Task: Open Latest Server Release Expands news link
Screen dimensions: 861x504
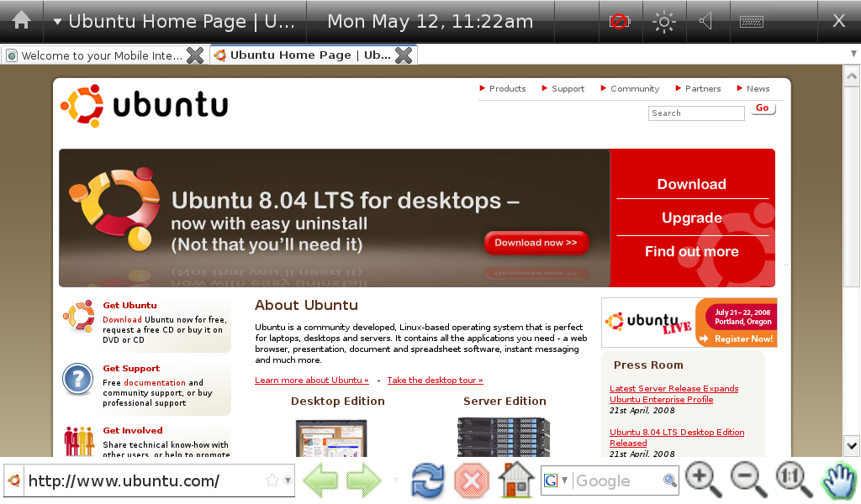Action: pyautogui.click(x=673, y=394)
